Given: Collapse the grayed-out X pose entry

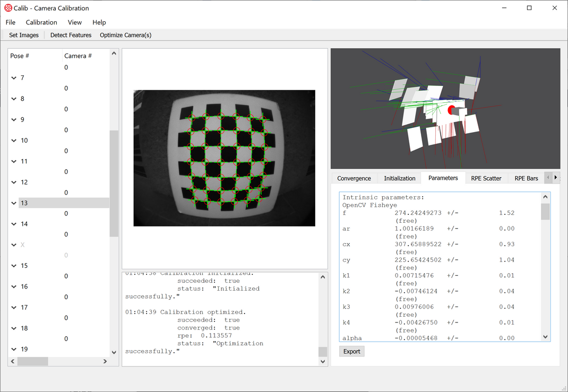Looking at the screenshot, I should pyautogui.click(x=13, y=245).
